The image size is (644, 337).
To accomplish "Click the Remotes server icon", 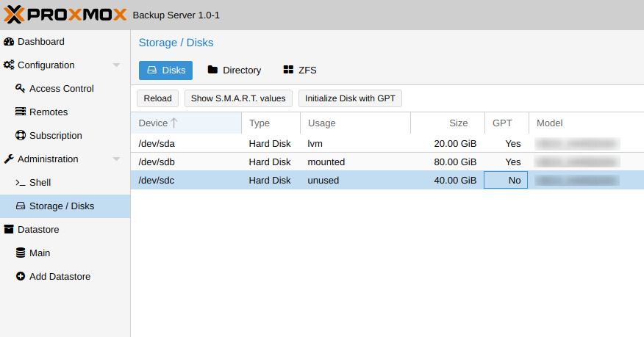I will [x=21, y=112].
